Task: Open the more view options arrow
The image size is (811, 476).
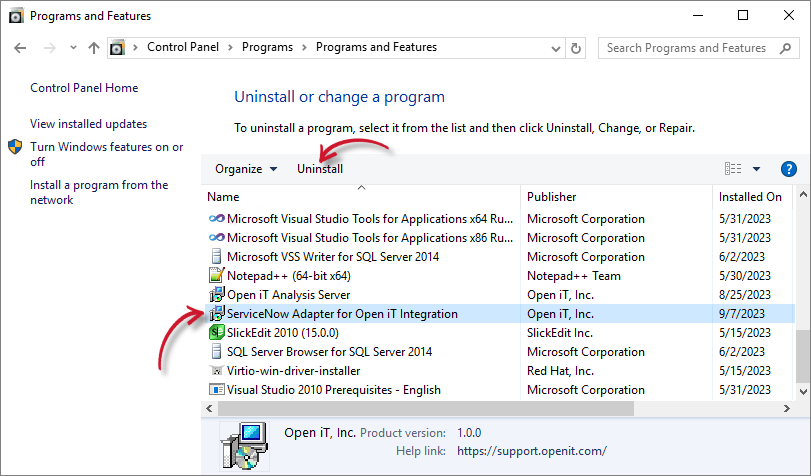Action: [756, 169]
